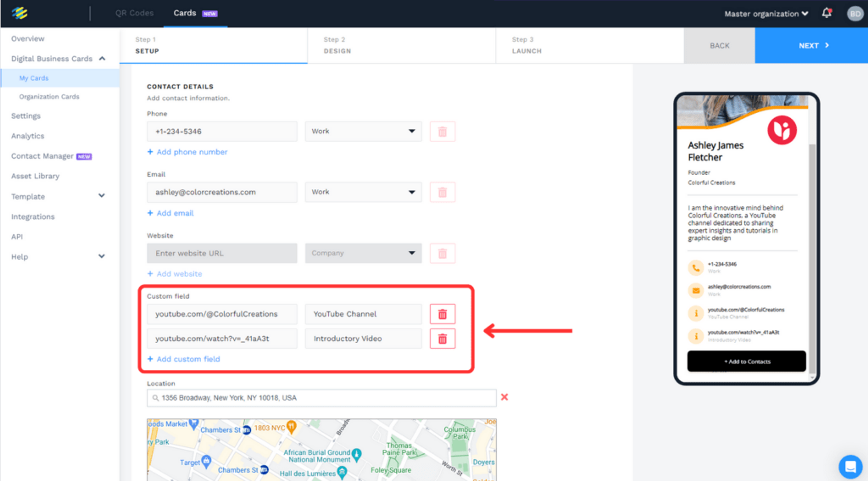Click Add custom field link
The height and width of the screenshot is (481, 868).
(x=184, y=359)
